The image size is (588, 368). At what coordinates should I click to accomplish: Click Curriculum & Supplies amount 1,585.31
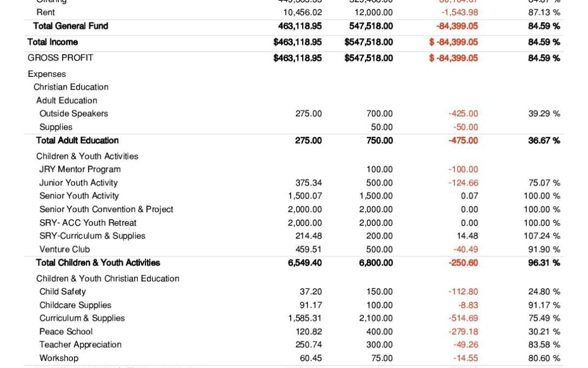[x=305, y=318]
